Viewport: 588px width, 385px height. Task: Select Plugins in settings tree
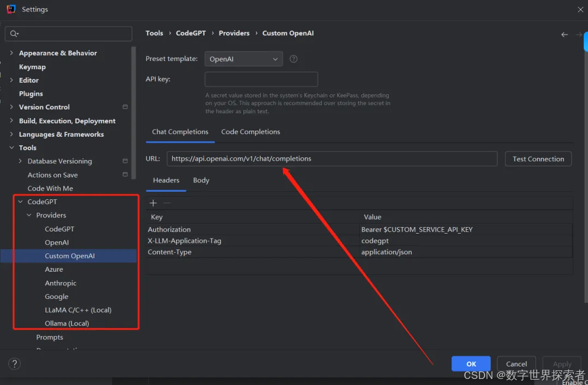coord(30,94)
